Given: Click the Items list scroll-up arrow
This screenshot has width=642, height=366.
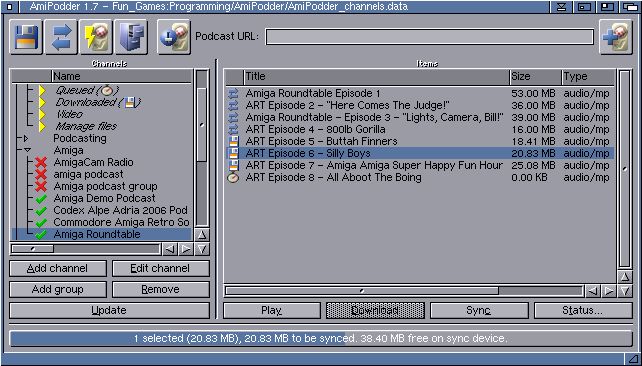Looking at the screenshot, I should [x=624, y=277].
